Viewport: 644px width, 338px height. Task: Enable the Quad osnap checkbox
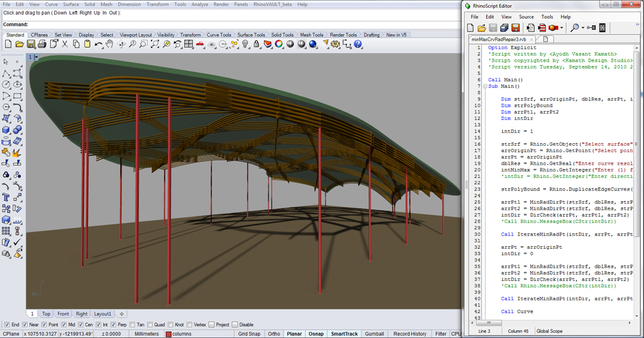tap(150, 324)
